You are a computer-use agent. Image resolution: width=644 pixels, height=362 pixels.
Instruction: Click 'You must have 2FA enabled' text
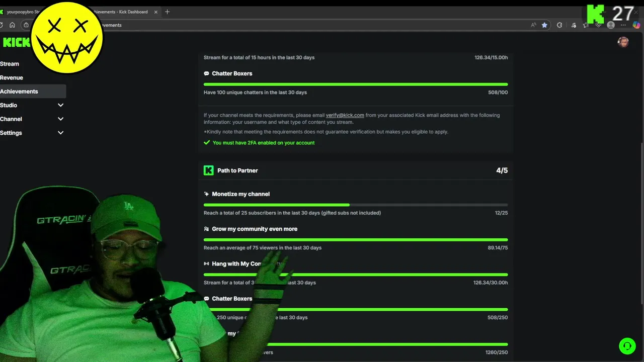[x=264, y=143]
